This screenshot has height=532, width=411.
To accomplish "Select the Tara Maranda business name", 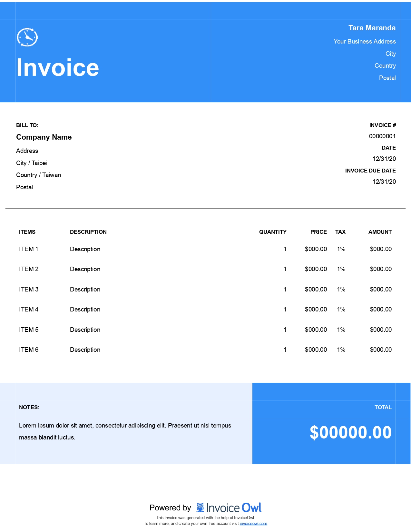I will pos(372,28).
